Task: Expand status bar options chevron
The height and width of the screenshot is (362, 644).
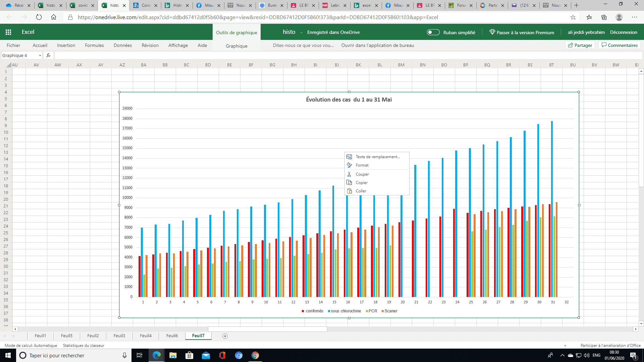Action: point(565,346)
